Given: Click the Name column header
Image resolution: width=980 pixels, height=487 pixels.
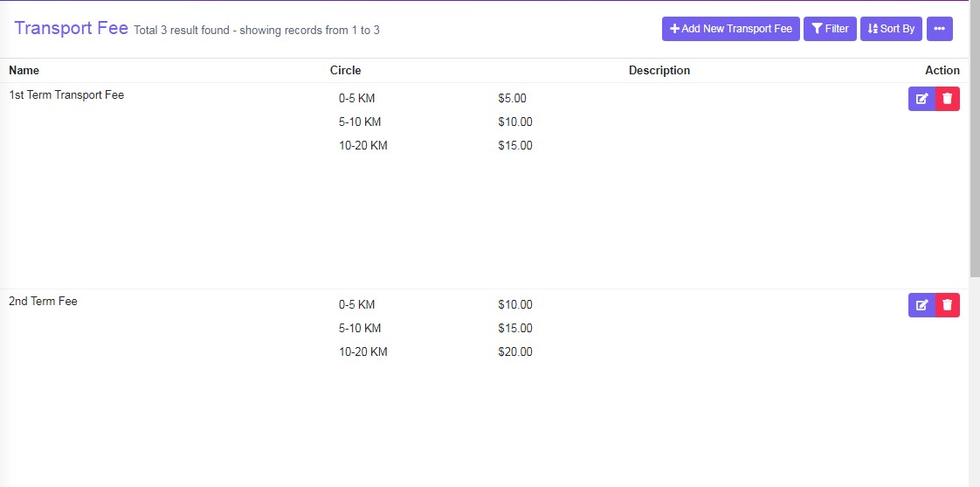Looking at the screenshot, I should pyautogui.click(x=24, y=70).
